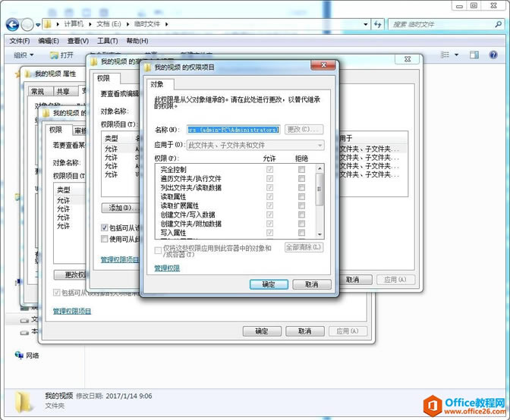
Task: Focus the search 临时文件 field
Action: point(445,24)
